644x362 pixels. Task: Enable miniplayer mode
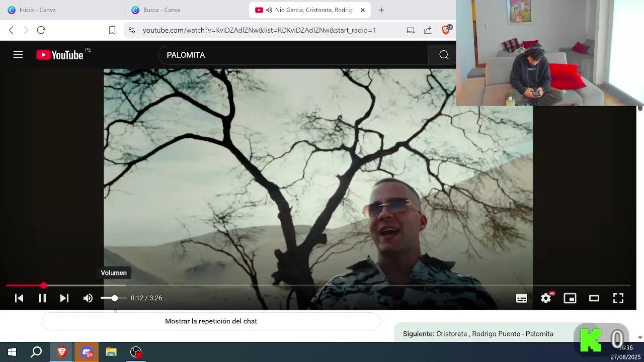click(570, 298)
